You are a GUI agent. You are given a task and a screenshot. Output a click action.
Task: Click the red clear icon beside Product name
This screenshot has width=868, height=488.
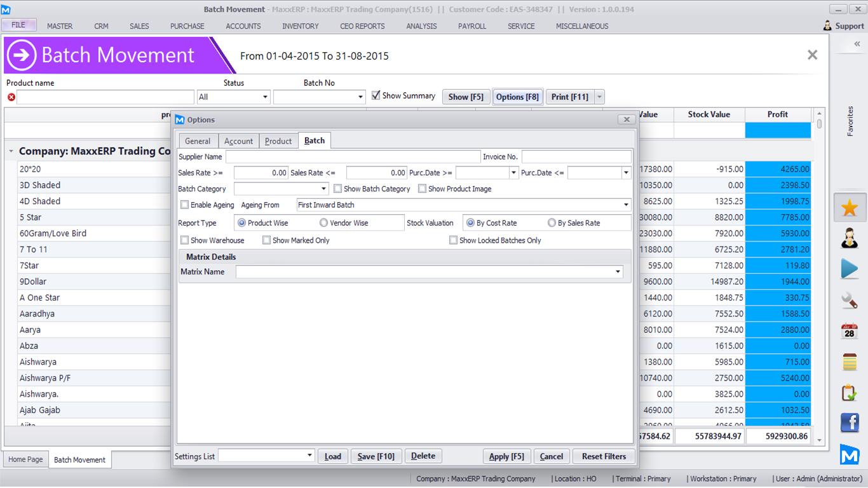point(11,97)
